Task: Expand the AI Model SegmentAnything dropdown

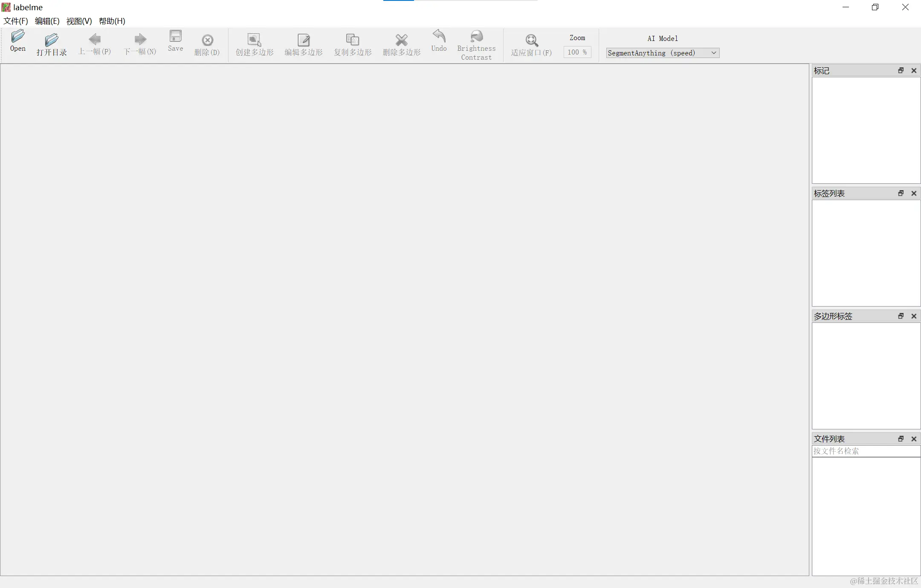Action: [713, 53]
